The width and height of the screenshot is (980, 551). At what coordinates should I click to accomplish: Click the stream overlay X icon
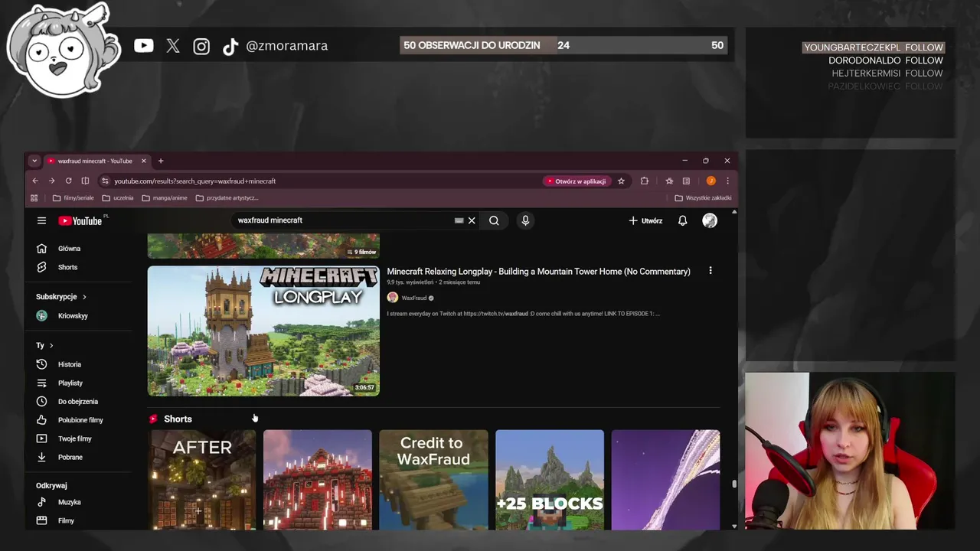point(173,46)
